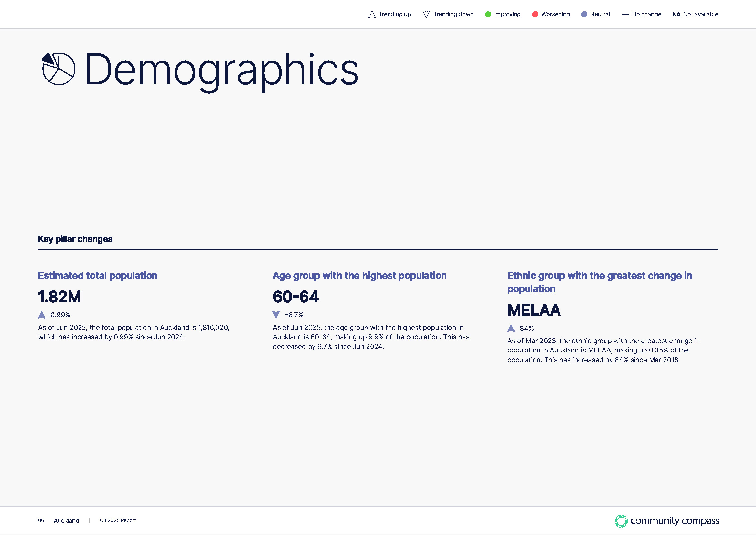The width and height of the screenshot is (756, 535).
Task: Click the up arrow beside 0.99%
Action: pyautogui.click(x=42, y=315)
